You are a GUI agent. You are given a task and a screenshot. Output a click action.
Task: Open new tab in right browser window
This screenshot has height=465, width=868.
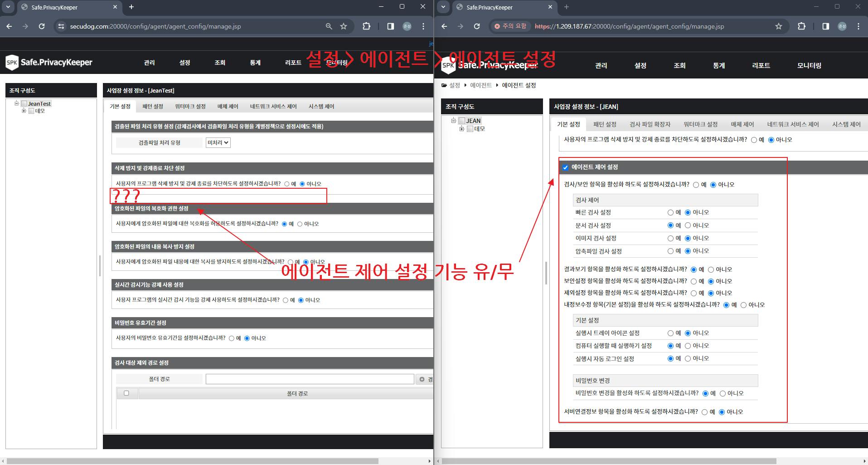coord(567,7)
